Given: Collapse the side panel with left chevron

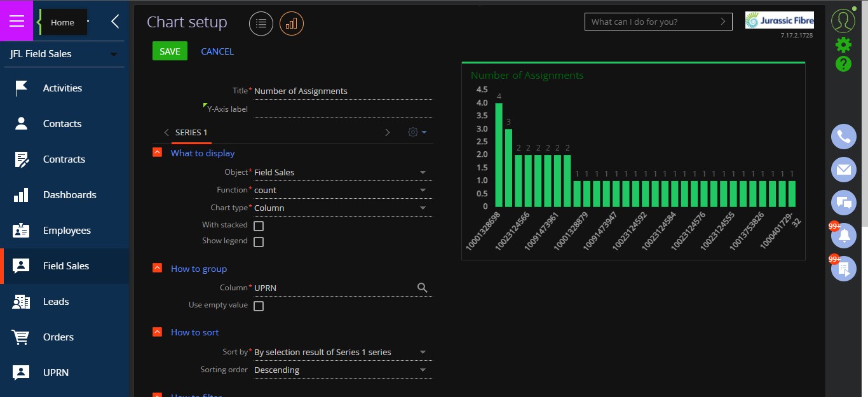Looking at the screenshot, I should (x=115, y=22).
